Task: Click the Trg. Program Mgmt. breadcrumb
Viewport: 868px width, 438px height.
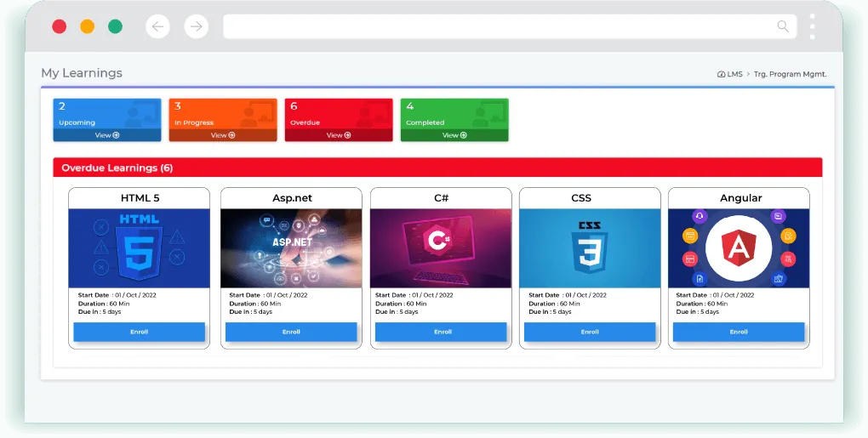Action: click(790, 74)
